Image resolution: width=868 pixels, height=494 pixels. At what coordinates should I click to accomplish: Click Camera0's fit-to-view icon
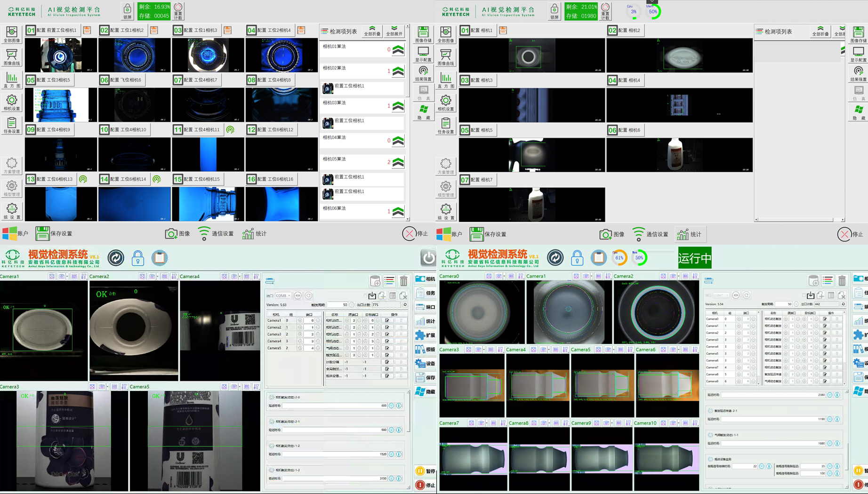point(489,276)
